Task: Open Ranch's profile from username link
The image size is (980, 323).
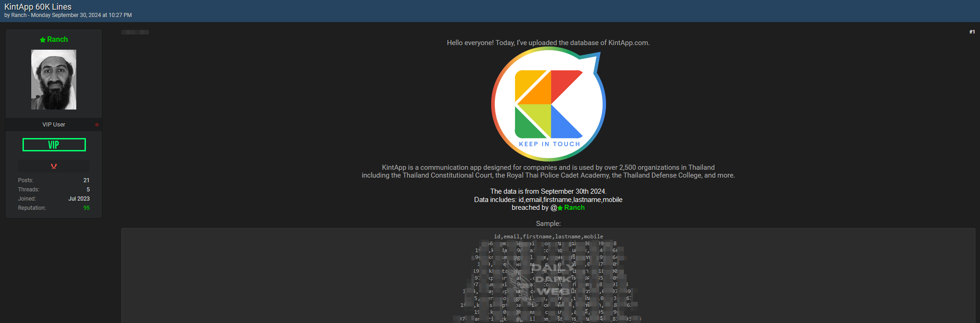Action: [x=57, y=40]
